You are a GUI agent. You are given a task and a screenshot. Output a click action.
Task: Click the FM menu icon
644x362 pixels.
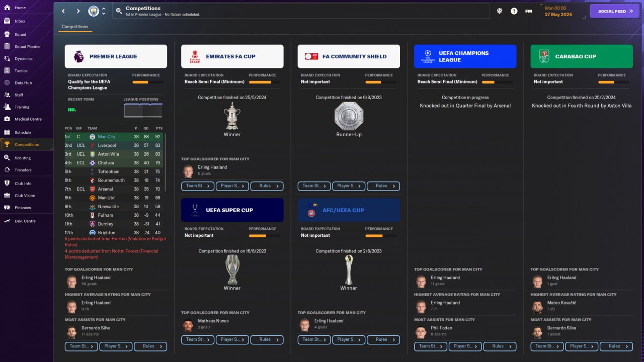(x=529, y=11)
